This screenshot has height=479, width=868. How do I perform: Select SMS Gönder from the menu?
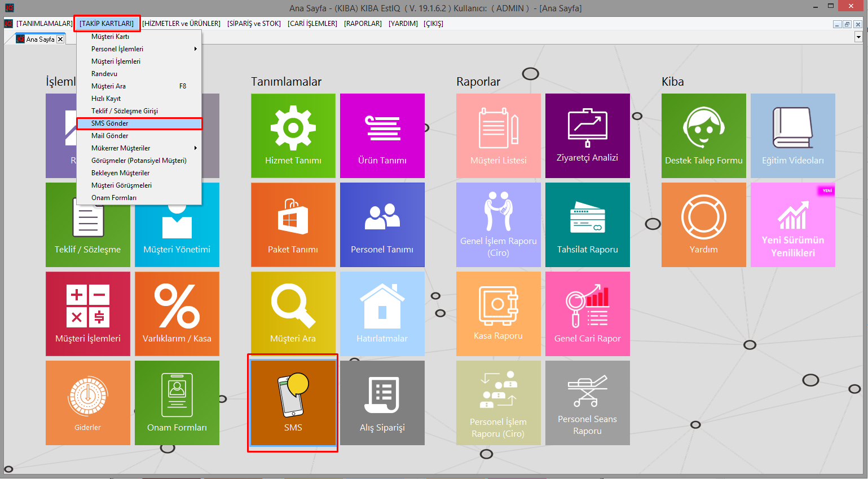tap(139, 123)
